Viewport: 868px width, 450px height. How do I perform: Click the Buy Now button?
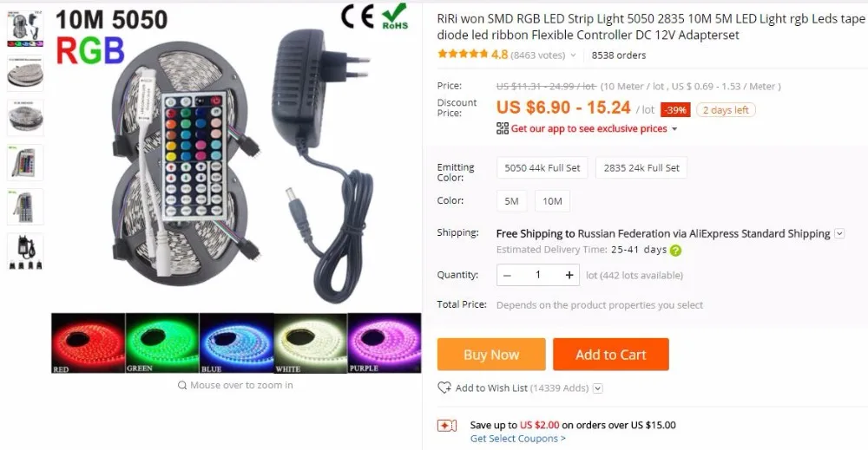491,355
